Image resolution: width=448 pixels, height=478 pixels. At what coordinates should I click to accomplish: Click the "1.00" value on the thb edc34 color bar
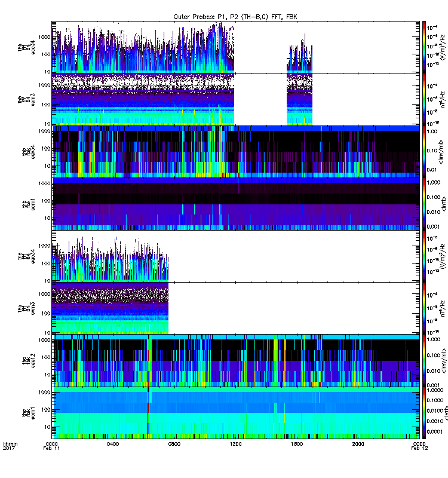point(432,131)
